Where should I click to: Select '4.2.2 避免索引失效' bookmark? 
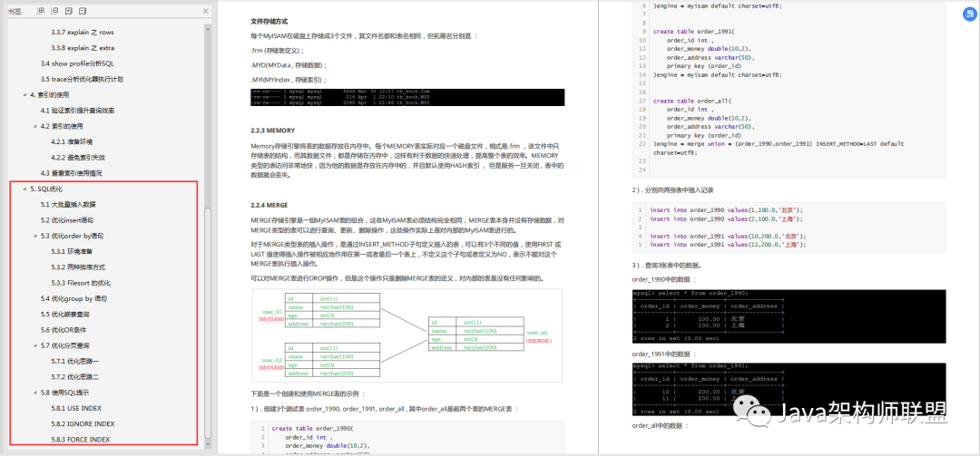coord(78,158)
